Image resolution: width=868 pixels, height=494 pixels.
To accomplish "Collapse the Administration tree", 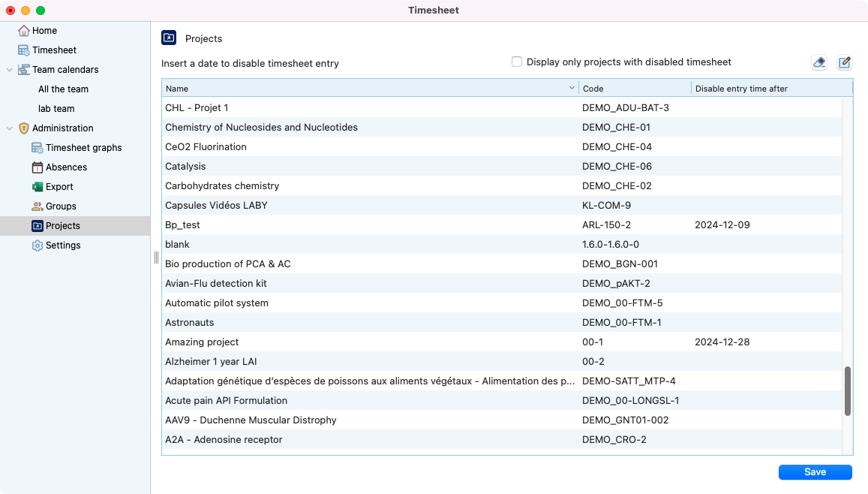I will pos(10,128).
